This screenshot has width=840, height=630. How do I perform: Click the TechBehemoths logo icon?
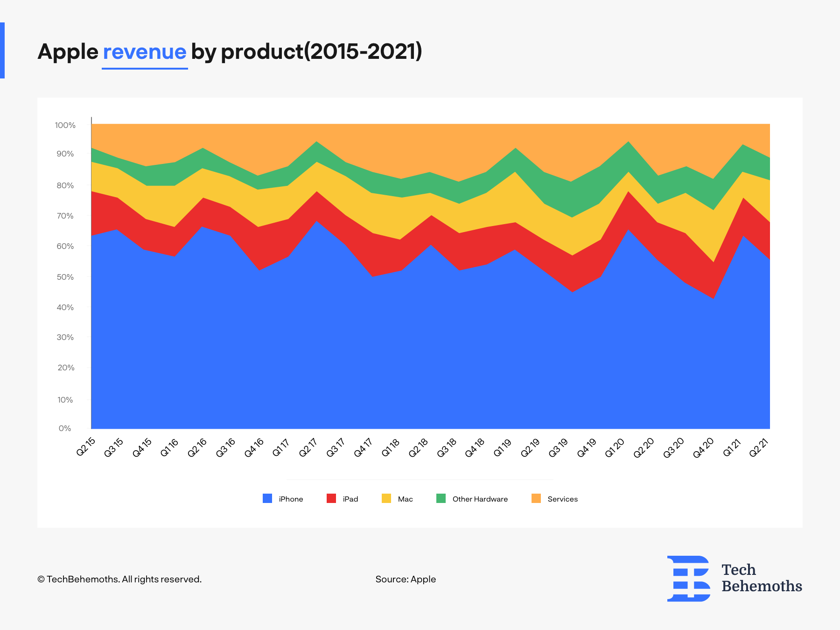(x=689, y=578)
